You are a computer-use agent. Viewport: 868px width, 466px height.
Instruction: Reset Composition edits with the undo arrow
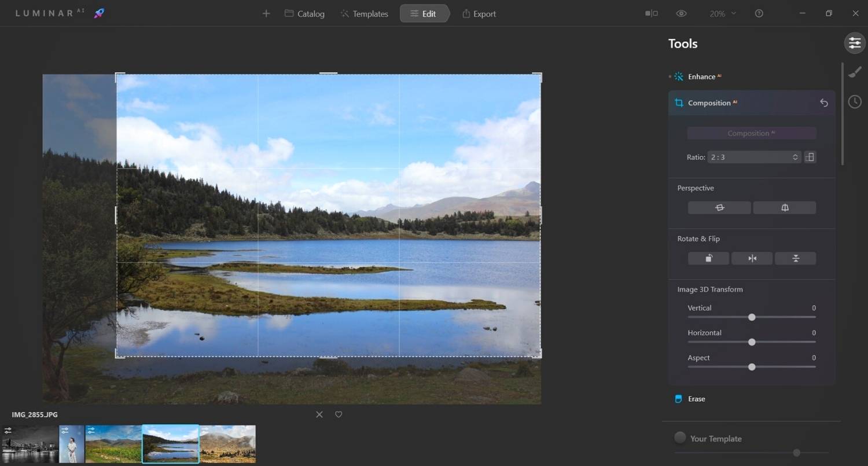(x=824, y=102)
